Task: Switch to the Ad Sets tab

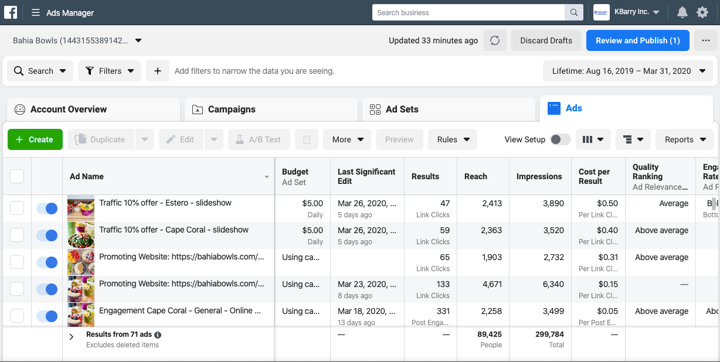Action: click(x=448, y=109)
